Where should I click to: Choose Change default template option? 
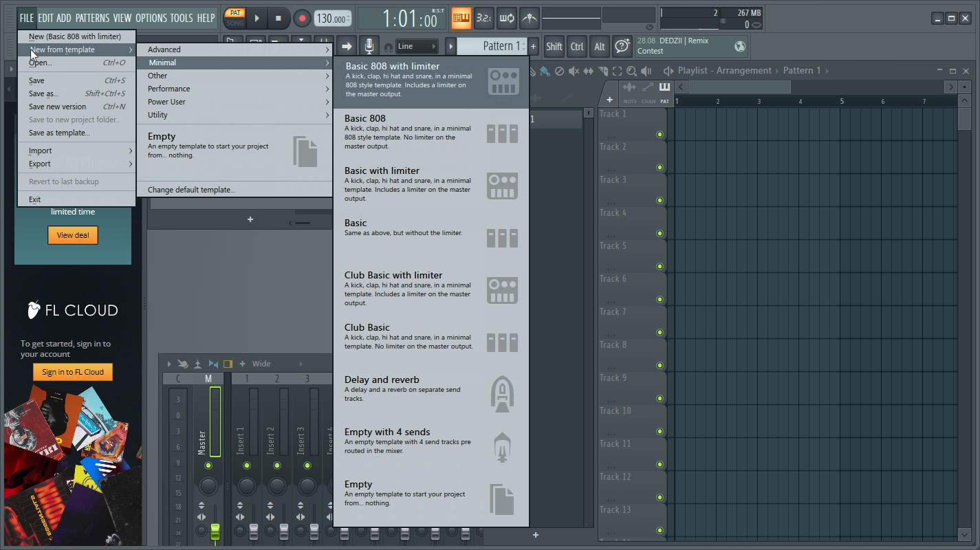[235, 190]
